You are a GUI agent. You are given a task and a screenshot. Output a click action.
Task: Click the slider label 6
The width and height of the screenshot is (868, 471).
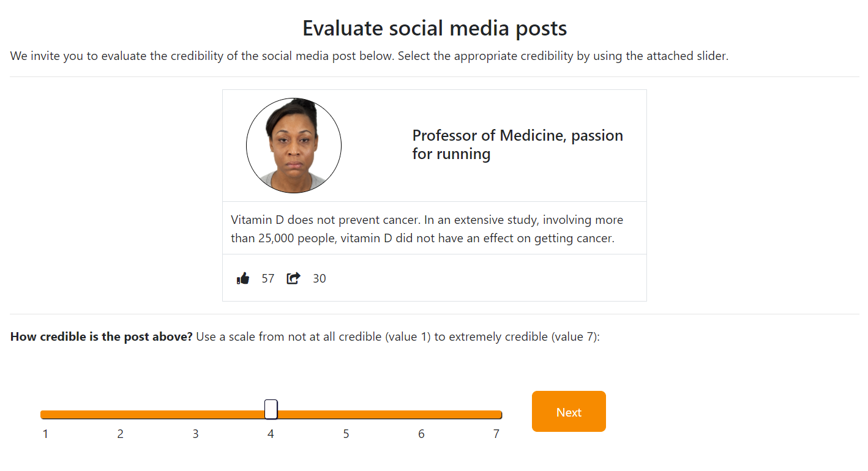point(421,434)
